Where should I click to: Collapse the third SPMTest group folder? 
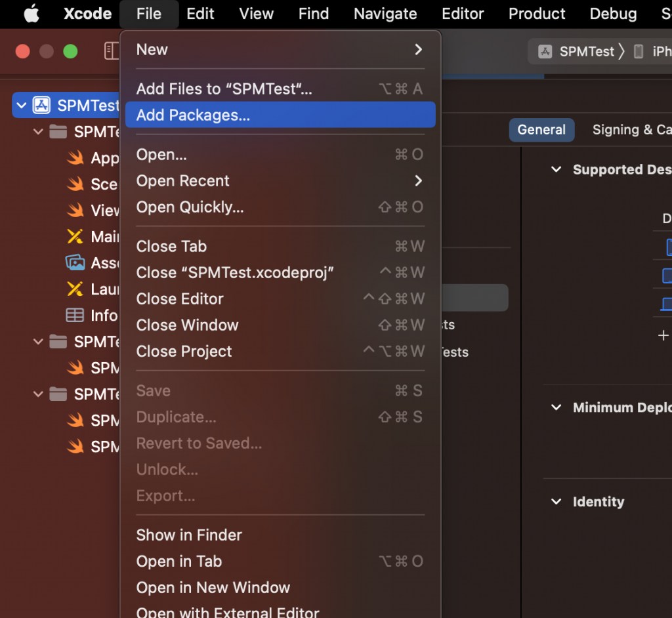38,394
